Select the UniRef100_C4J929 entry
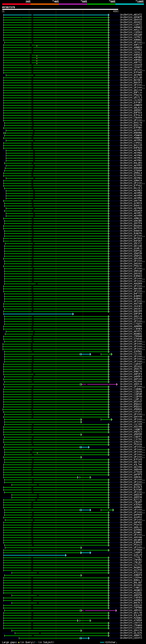 click(131, 100)
